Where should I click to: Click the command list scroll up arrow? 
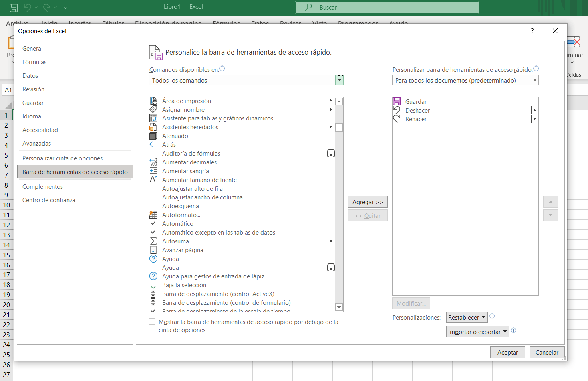pyautogui.click(x=339, y=101)
